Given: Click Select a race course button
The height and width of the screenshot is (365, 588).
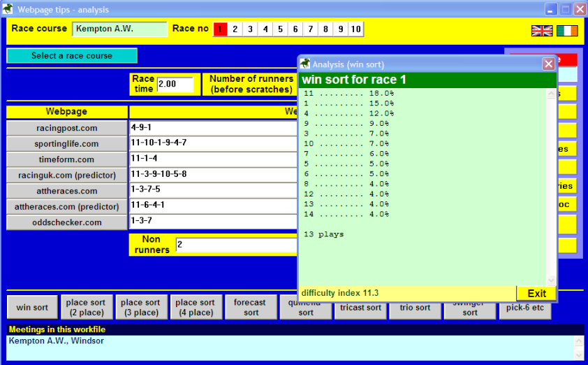Looking at the screenshot, I should (72, 56).
